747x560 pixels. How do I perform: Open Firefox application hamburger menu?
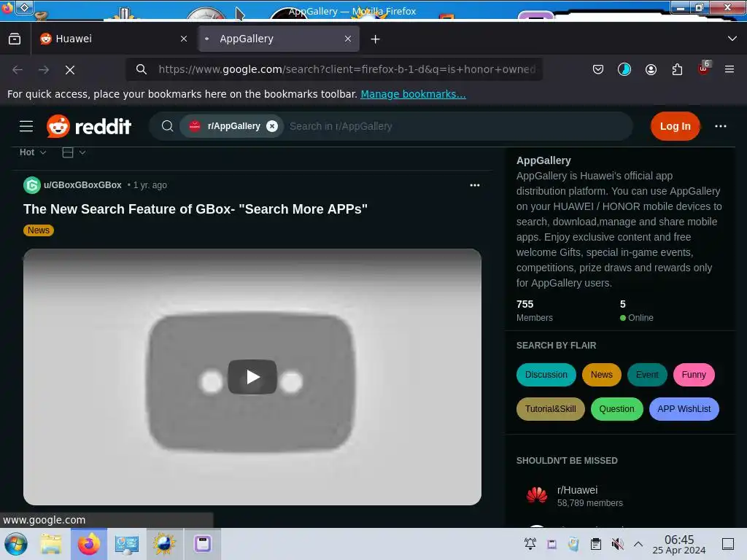(729, 69)
